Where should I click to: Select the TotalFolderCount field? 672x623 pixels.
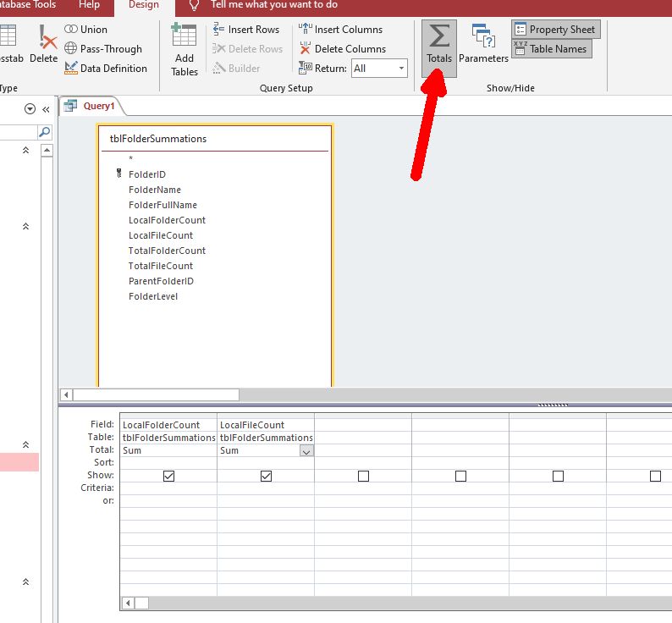[x=167, y=251]
